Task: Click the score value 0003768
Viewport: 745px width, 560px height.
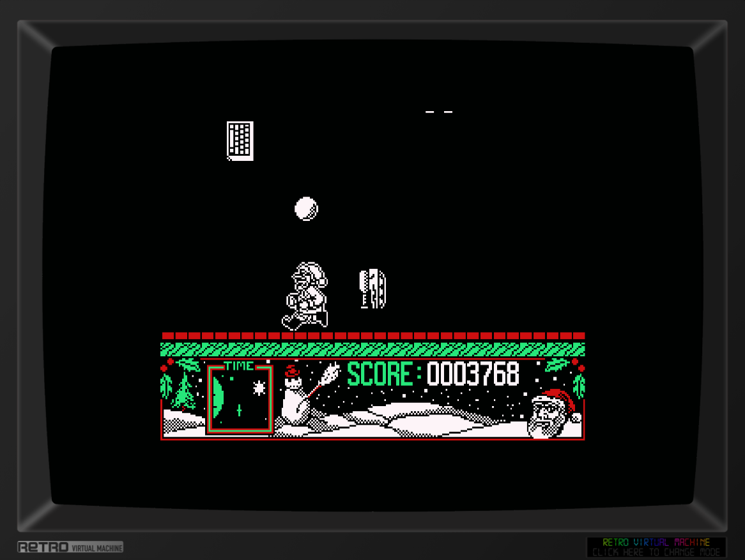Action: tap(473, 374)
